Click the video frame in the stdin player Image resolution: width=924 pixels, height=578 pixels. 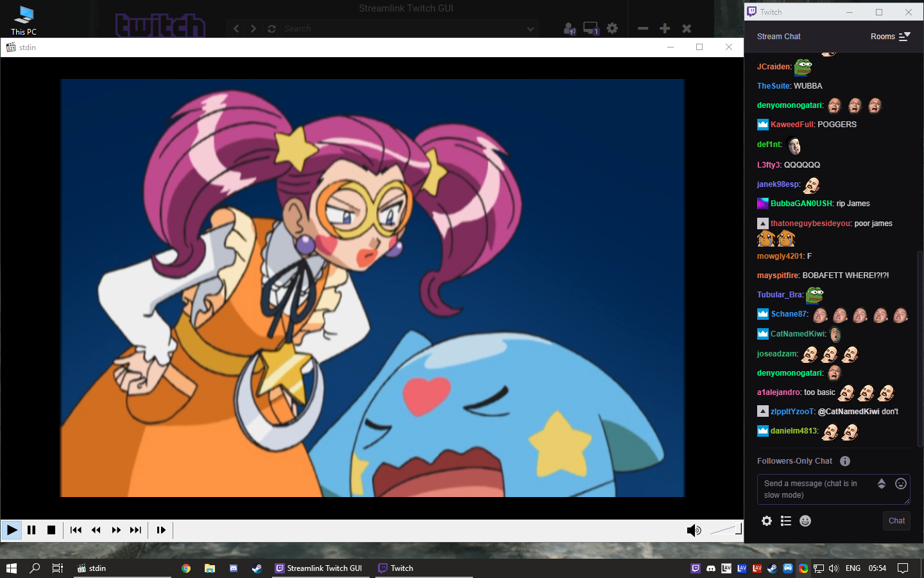[373, 288]
